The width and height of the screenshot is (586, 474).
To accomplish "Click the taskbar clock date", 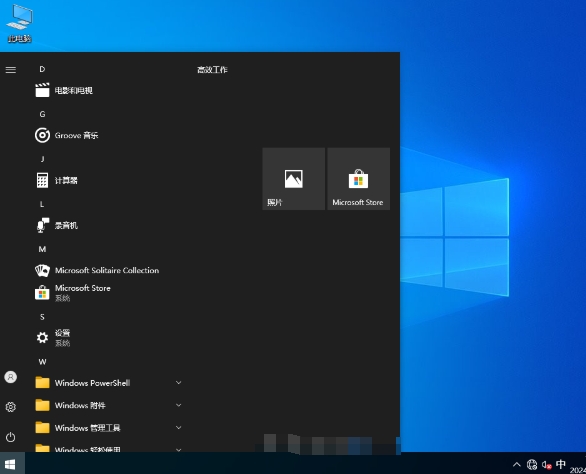I will [x=577, y=470].
